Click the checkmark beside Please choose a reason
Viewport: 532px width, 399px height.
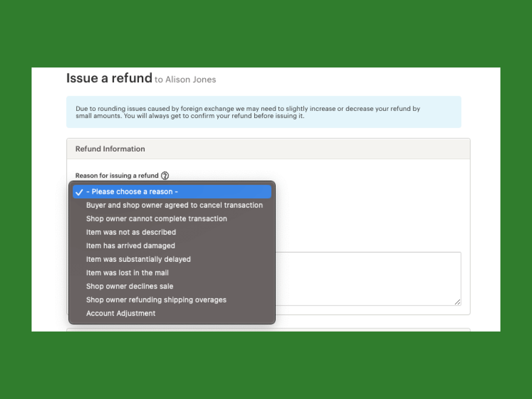79,192
